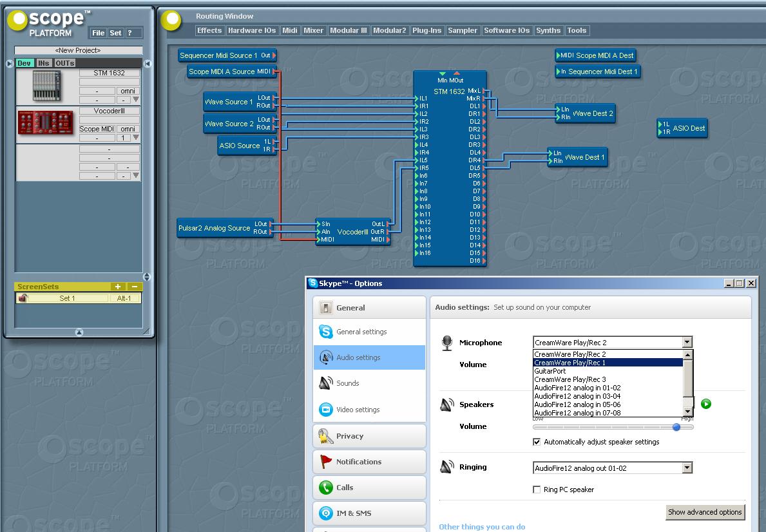Toggle Automatically adjust speaker settings checkbox
The height and width of the screenshot is (532, 766).
[x=537, y=442]
